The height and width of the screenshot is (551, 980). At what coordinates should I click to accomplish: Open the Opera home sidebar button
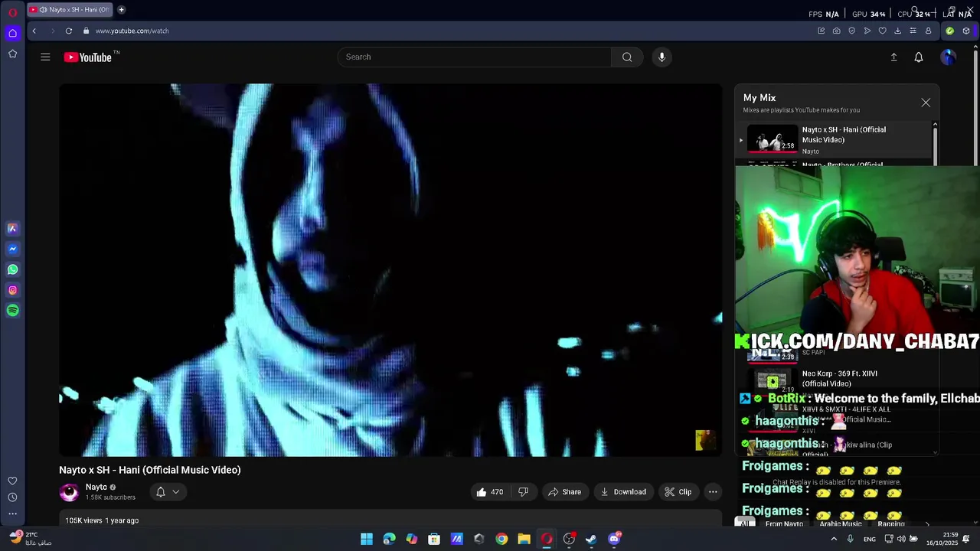(12, 33)
